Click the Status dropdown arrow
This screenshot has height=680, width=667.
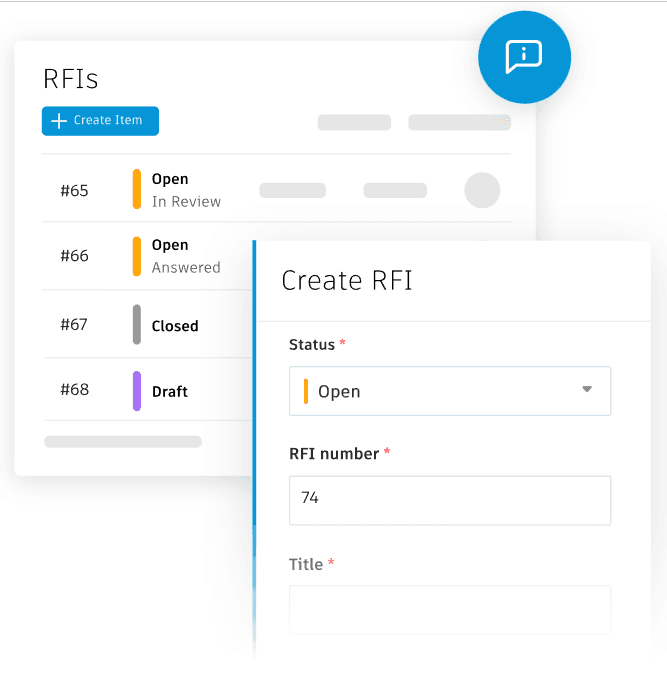(587, 389)
